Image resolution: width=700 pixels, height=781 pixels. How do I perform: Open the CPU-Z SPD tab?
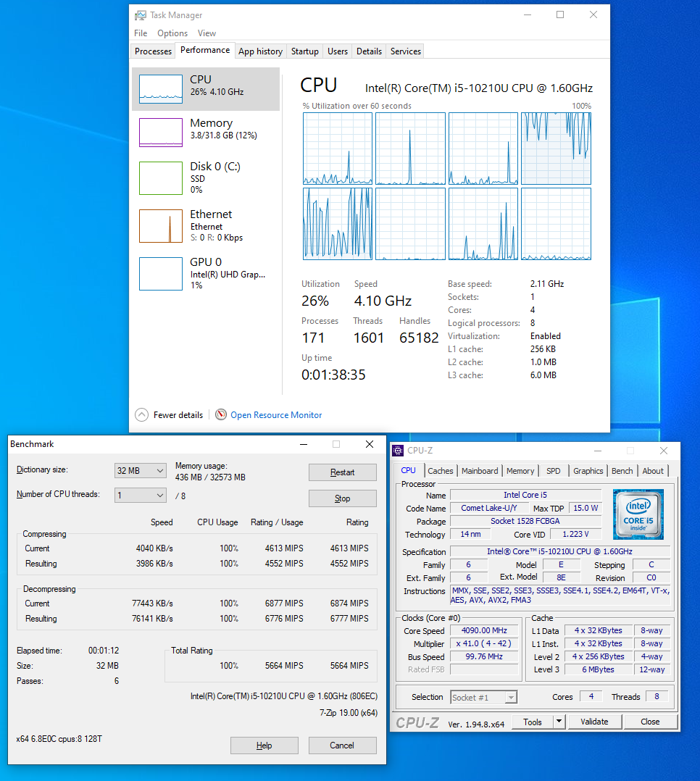553,471
